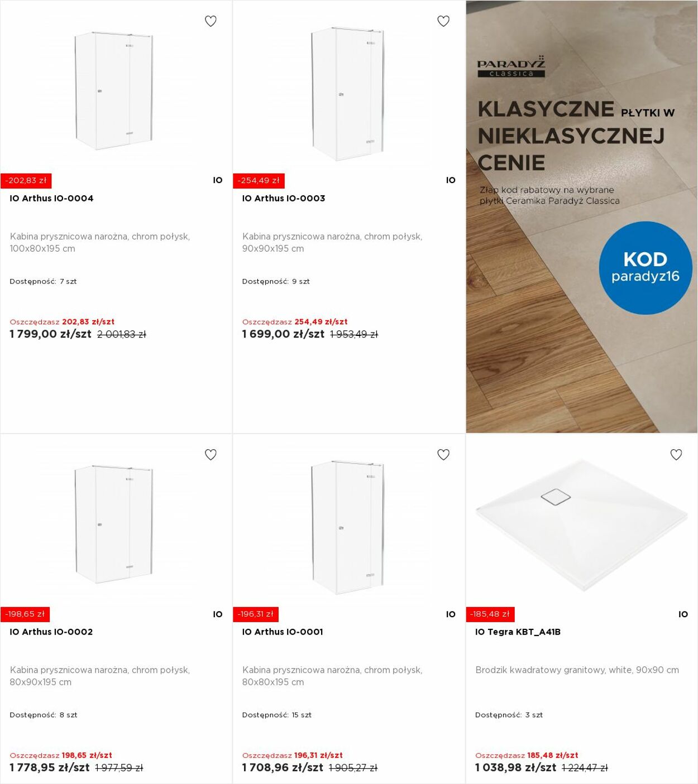View IO Arthus IO-0002 shower cabin image

point(114,525)
